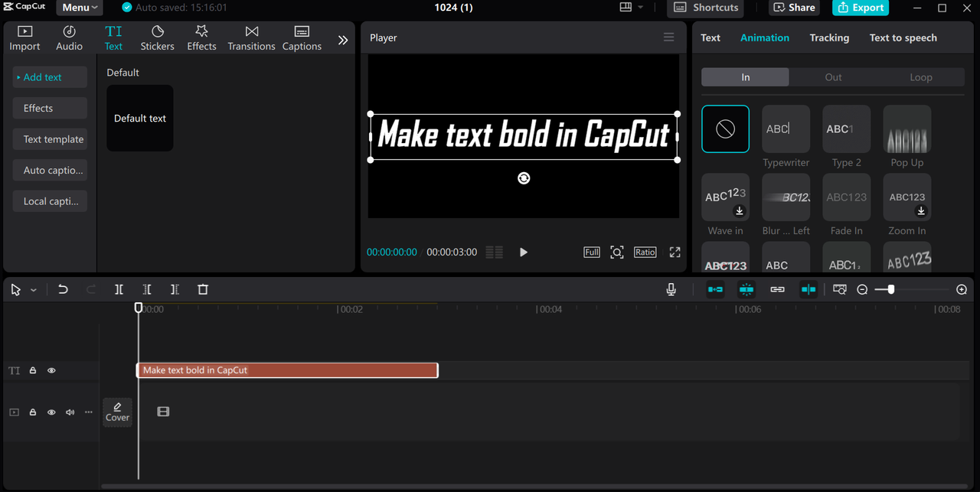Viewport: 980px width, 492px height.
Task: Click the player fullscreen expand icon
Action: tap(675, 252)
